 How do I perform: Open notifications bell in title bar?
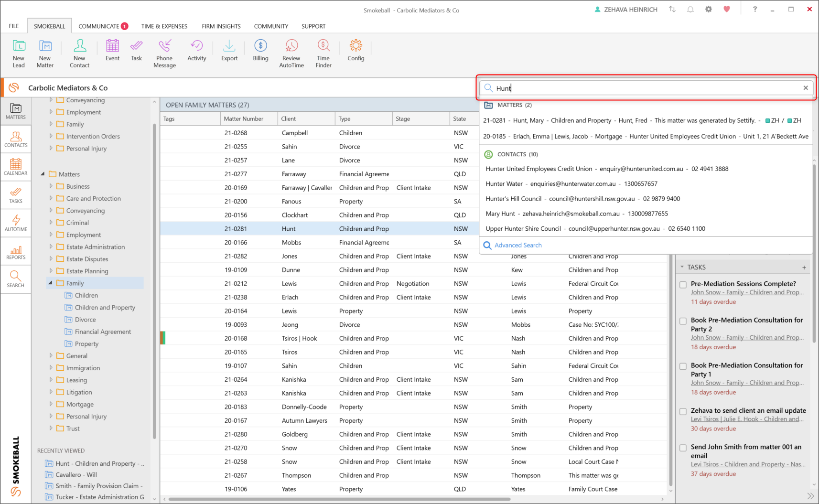tap(690, 9)
